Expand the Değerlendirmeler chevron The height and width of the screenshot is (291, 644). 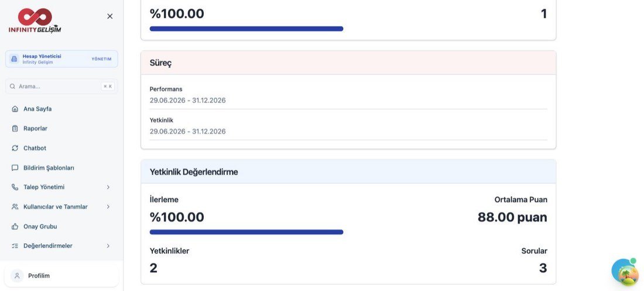pos(108,246)
